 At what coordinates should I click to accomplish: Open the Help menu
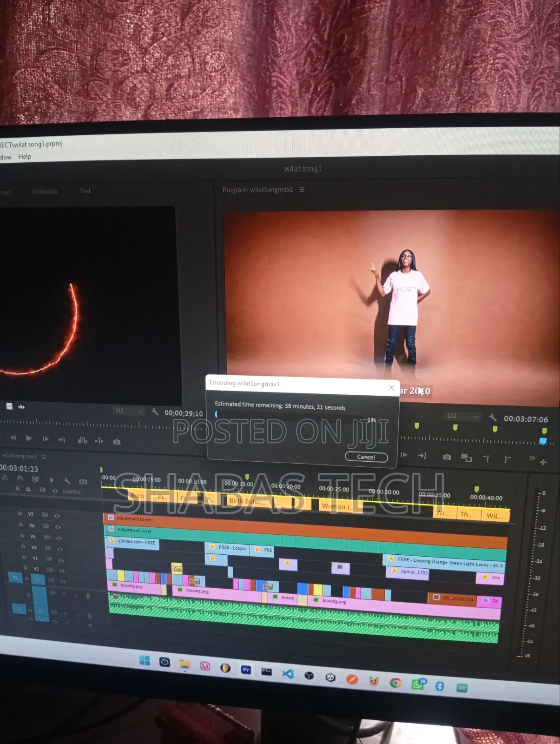(25, 157)
